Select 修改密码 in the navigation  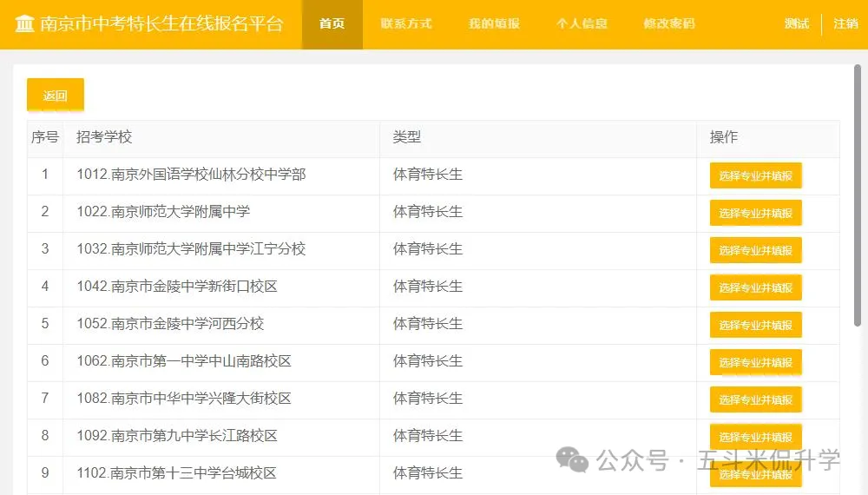[x=668, y=23]
